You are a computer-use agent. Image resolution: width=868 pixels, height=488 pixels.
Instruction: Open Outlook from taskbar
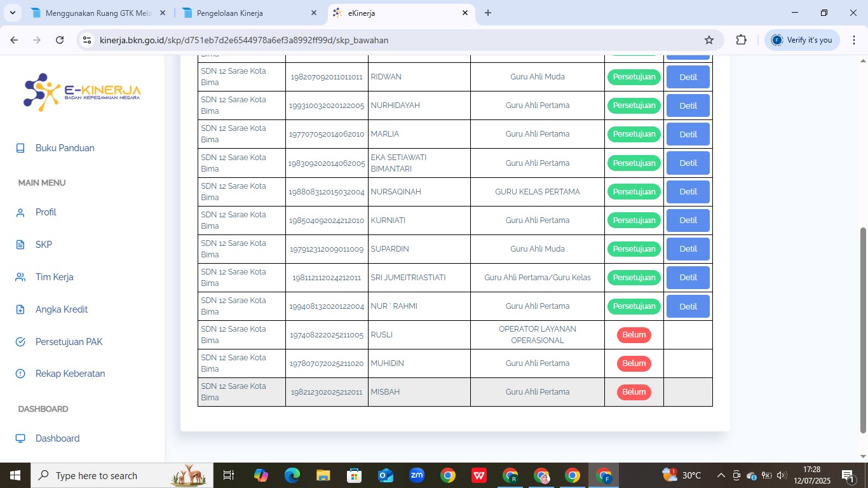386,475
